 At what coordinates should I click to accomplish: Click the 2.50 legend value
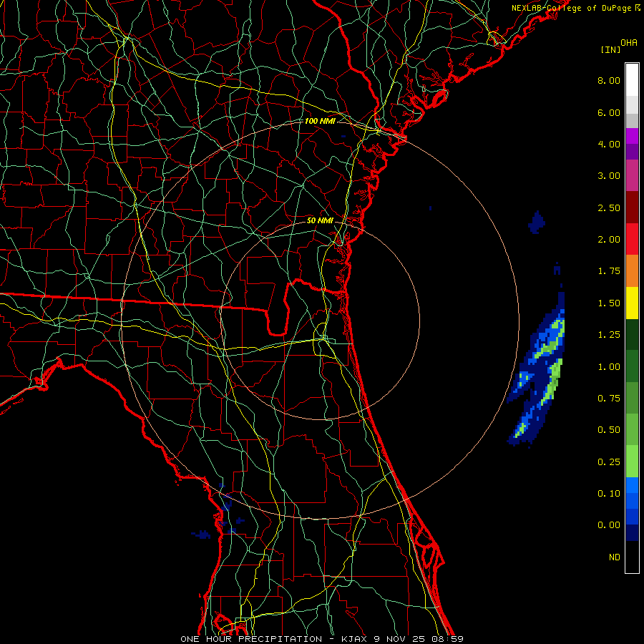pyautogui.click(x=609, y=208)
